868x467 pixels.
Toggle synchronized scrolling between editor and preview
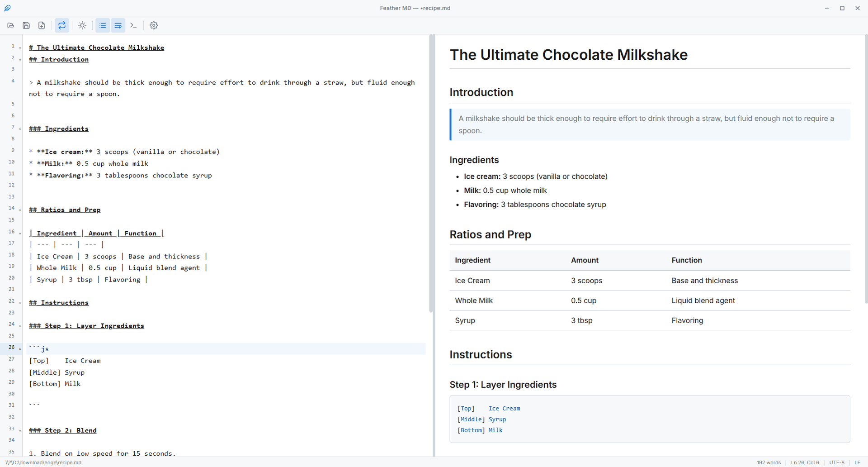pos(62,25)
